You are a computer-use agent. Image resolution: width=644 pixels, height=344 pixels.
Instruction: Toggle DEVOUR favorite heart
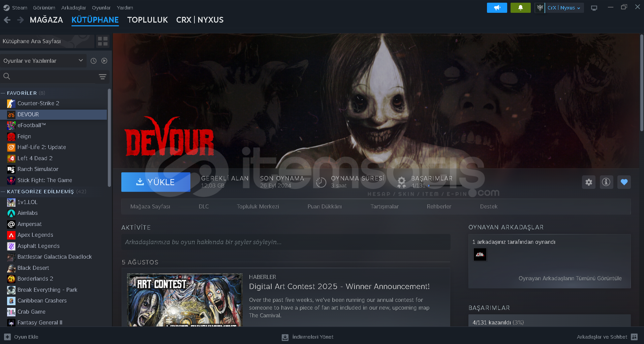pyautogui.click(x=624, y=182)
